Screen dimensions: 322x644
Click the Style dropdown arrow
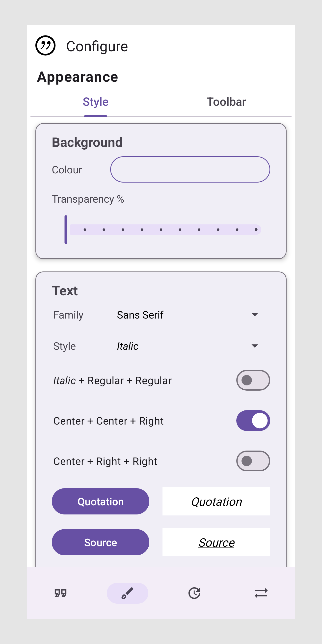click(254, 346)
